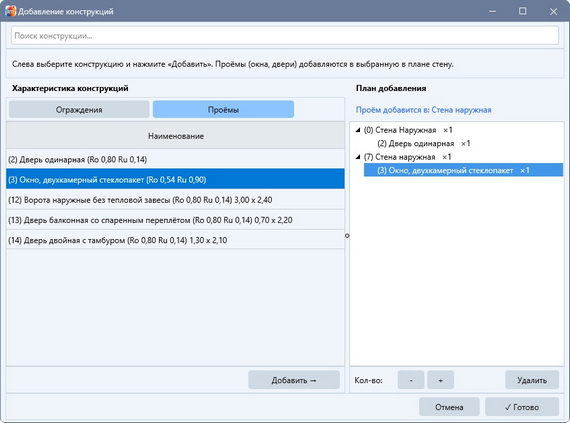
Task: Click the Отмена button
Action: click(x=449, y=407)
